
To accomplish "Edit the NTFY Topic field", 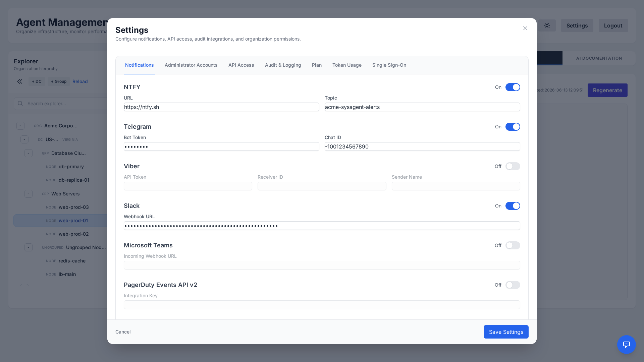I will (422, 107).
